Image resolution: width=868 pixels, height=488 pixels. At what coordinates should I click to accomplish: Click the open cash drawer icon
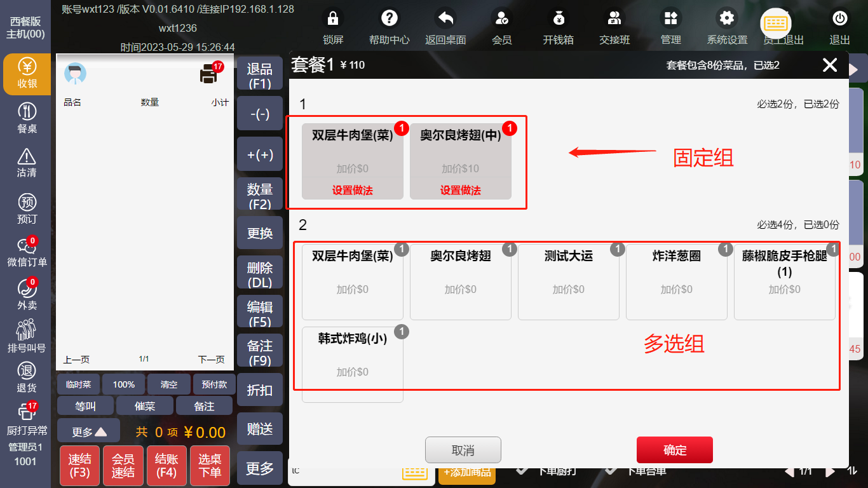click(558, 18)
